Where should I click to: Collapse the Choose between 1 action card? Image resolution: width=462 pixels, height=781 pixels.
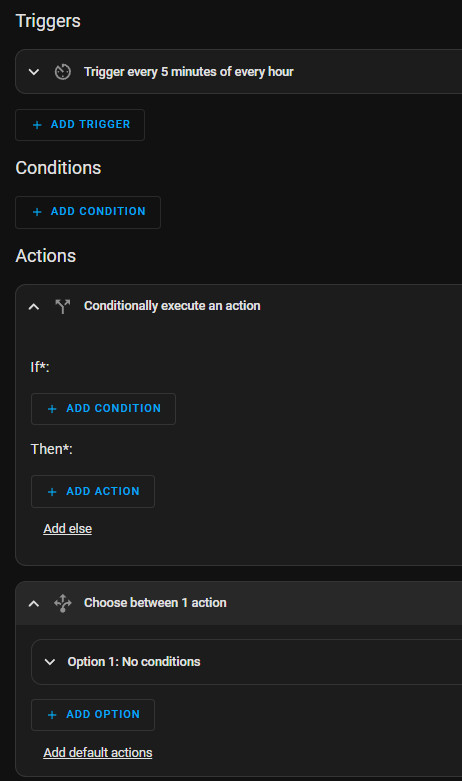click(x=34, y=604)
